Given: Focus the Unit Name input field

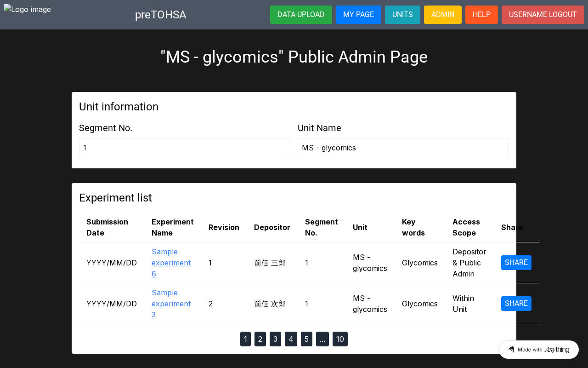Looking at the screenshot, I should click(x=403, y=148).
